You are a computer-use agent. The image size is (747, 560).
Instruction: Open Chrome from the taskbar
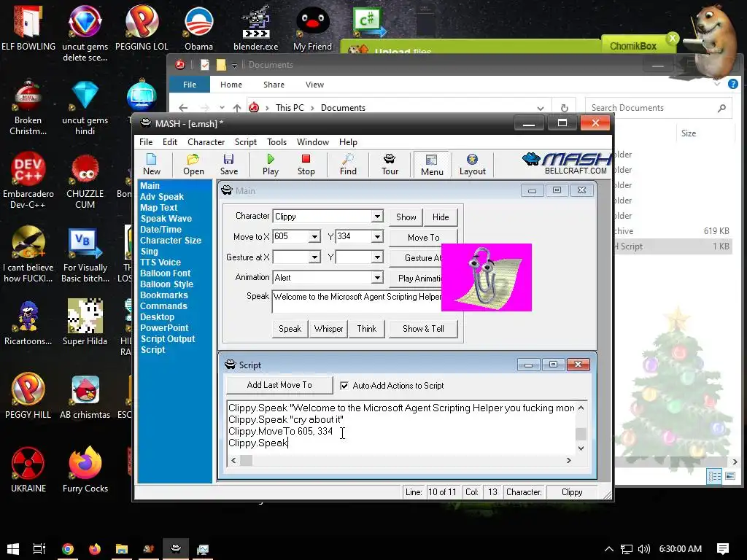tap(68, 549)
